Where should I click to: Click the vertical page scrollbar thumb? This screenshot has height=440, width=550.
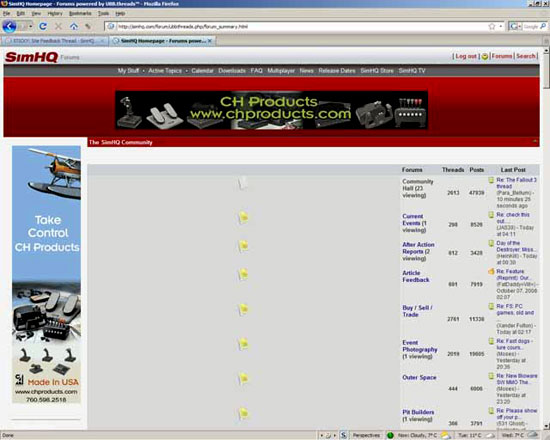click(x=546, y=70)
